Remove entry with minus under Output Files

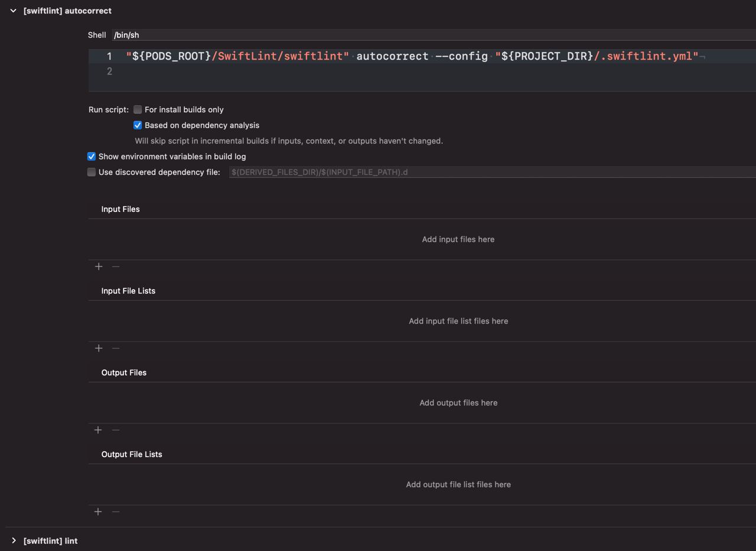point(116,429)
